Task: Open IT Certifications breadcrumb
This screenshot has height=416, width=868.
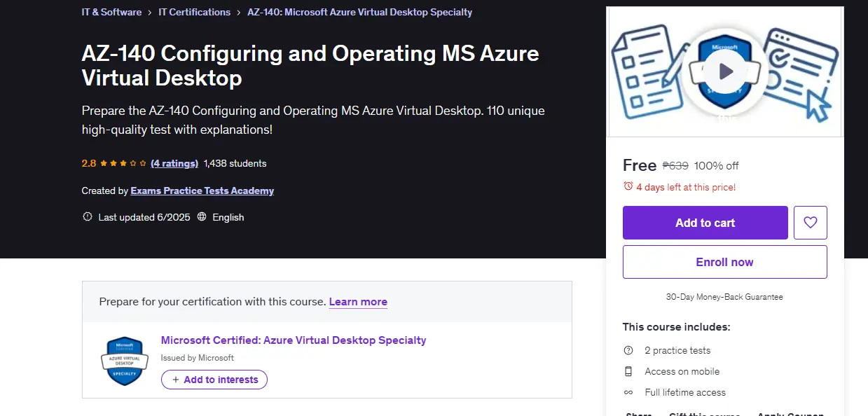Action: tap(195, 12)
